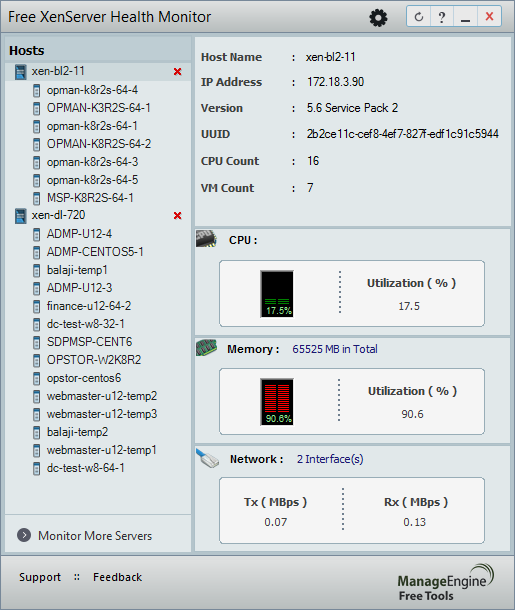The height and width of the screenshot is (610, 515).
Task: Click the 65525 MB in Total text
Action: click(335, 349)
